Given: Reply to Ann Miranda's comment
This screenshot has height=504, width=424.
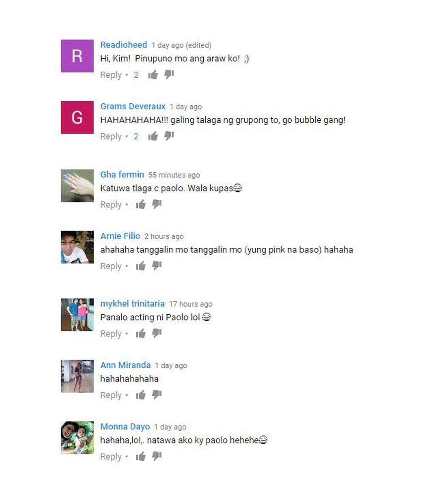Looking at the screenshot, I should click(x=111, y=395).
